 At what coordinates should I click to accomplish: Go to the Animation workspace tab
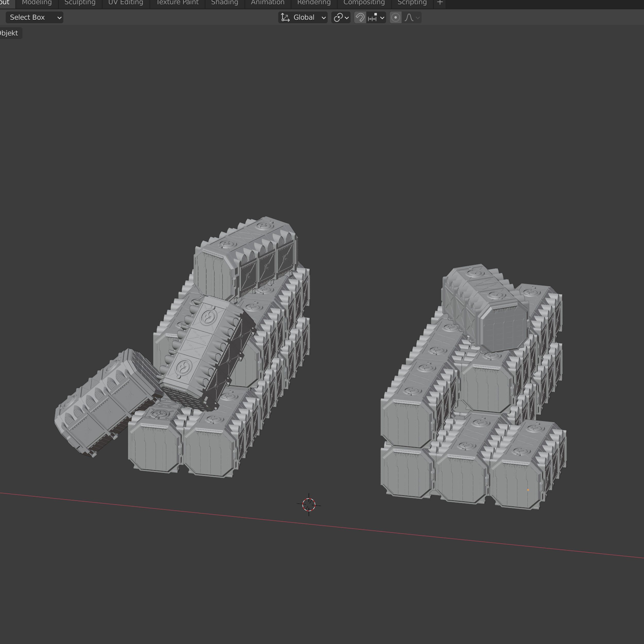point(267,3)
